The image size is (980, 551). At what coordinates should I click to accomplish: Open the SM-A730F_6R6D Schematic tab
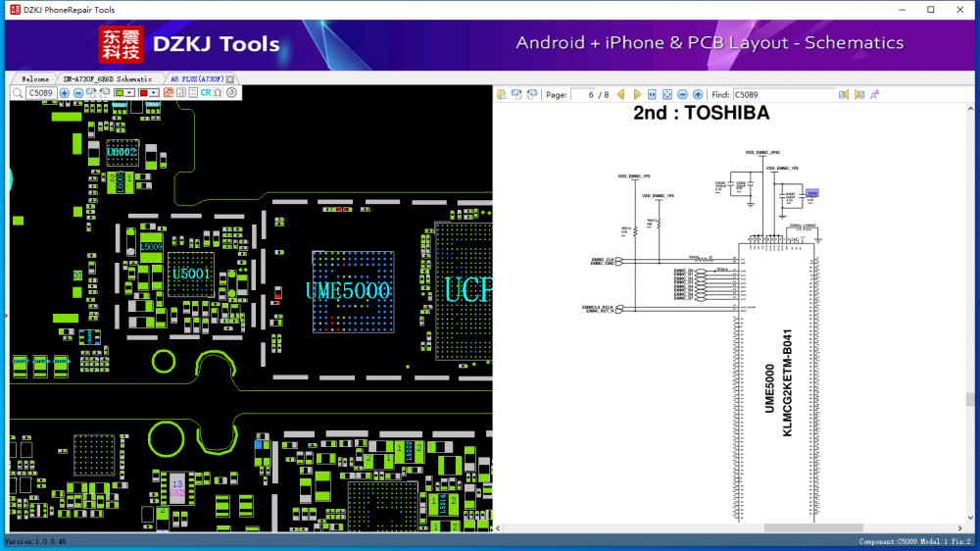click(x=107, y=78)
